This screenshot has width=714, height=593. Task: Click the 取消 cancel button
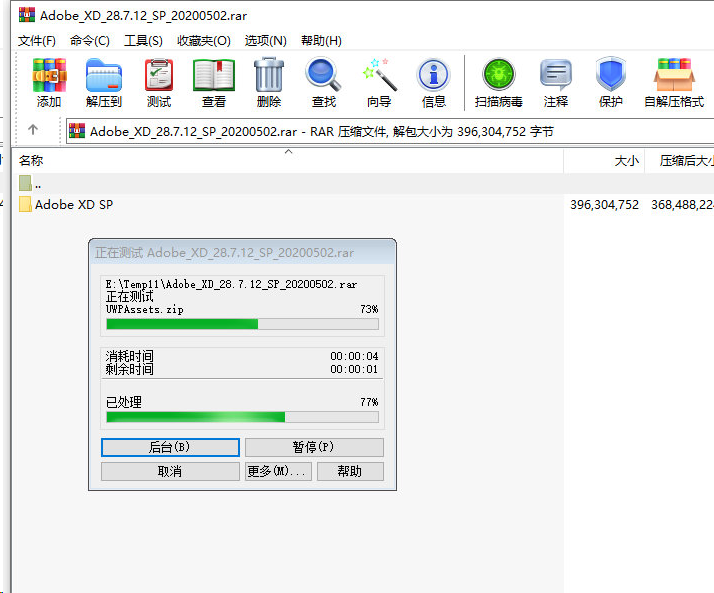coord(170,471)
